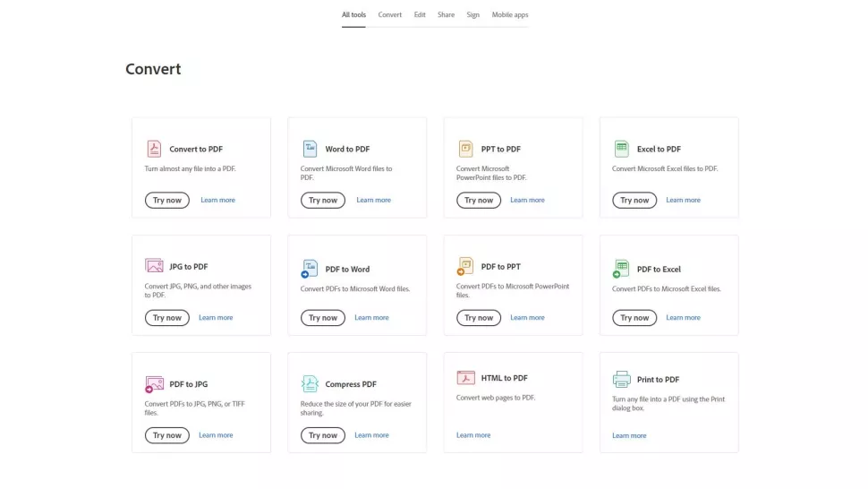Click the PDF to Word icon
The image size is (868, 489).
click(x=309, y=269)
